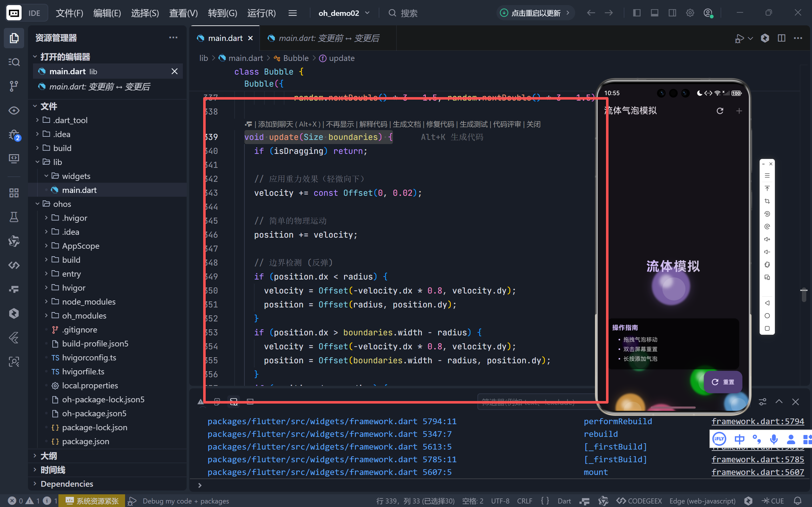Open the Source Control sidebar icon
The width and height of the screenshot is (812, 507).
(14, 86)
